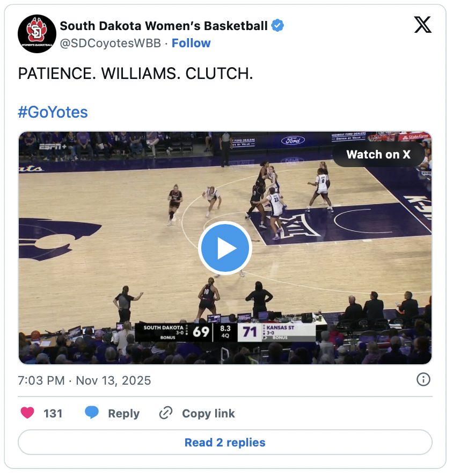Follow the SDCoyotesWBB account
The width and height of the screenshot is (453, 476).
pos(191,43)
